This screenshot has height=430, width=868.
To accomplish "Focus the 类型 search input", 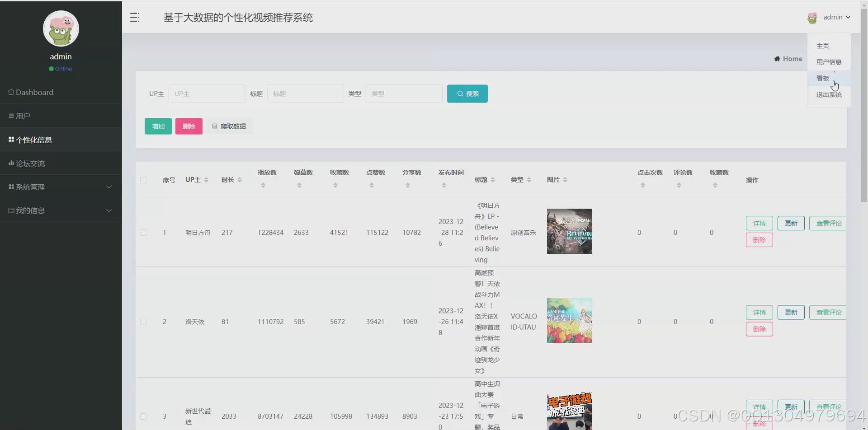I will (404, 93).
